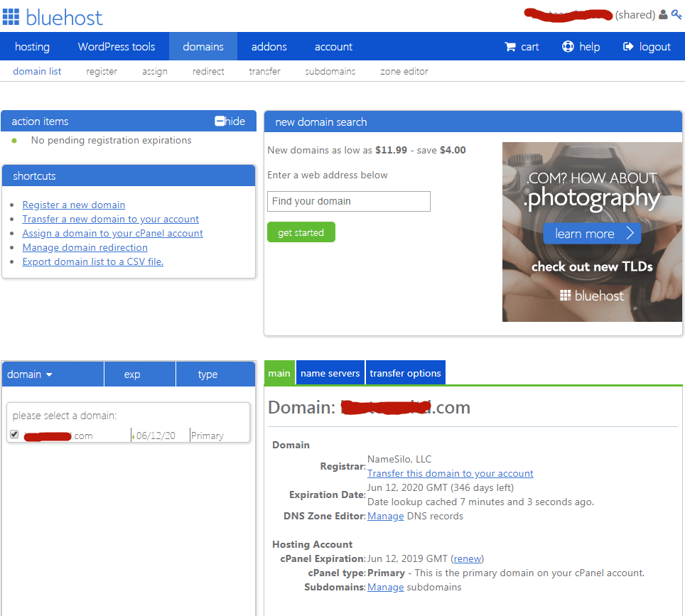Click Manage DNS records link
This screenshot has width=685, height=616.
(x=386, y=516)
